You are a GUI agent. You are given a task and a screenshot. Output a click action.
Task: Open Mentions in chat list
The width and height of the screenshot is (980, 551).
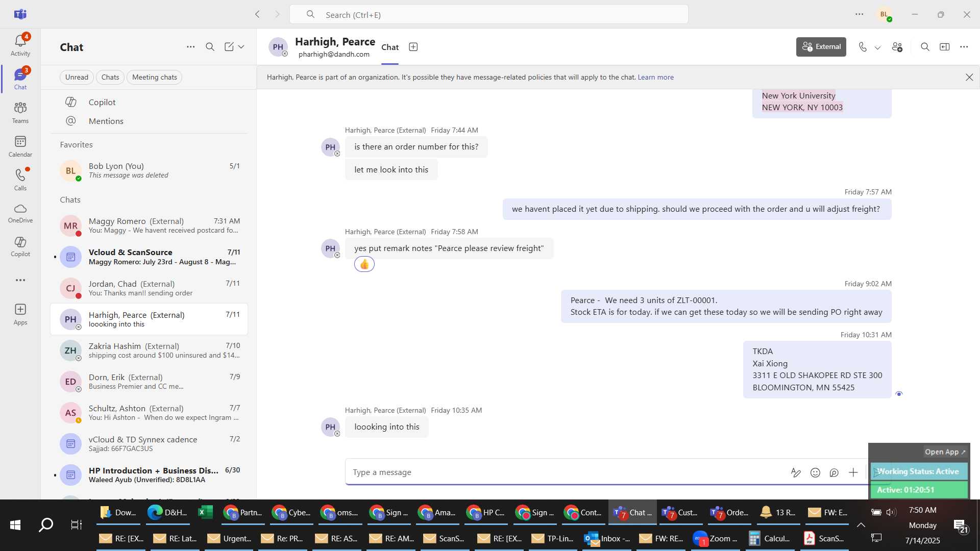[x=149, y=121]
